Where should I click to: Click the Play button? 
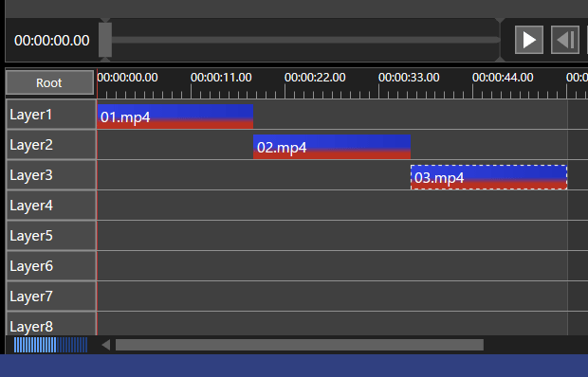529,40
